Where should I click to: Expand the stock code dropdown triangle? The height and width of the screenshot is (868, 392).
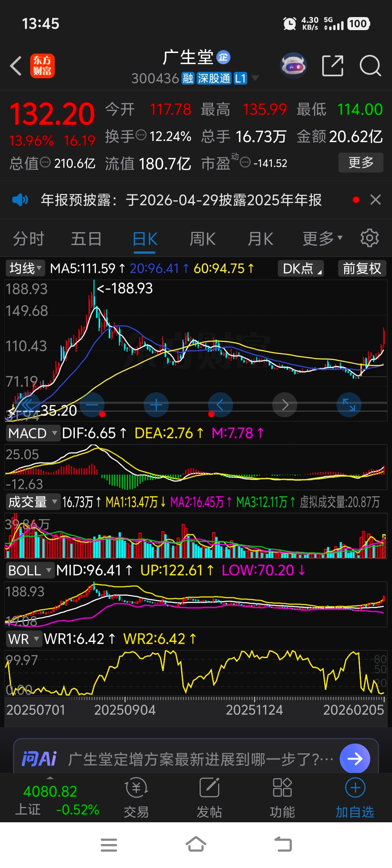255,78
